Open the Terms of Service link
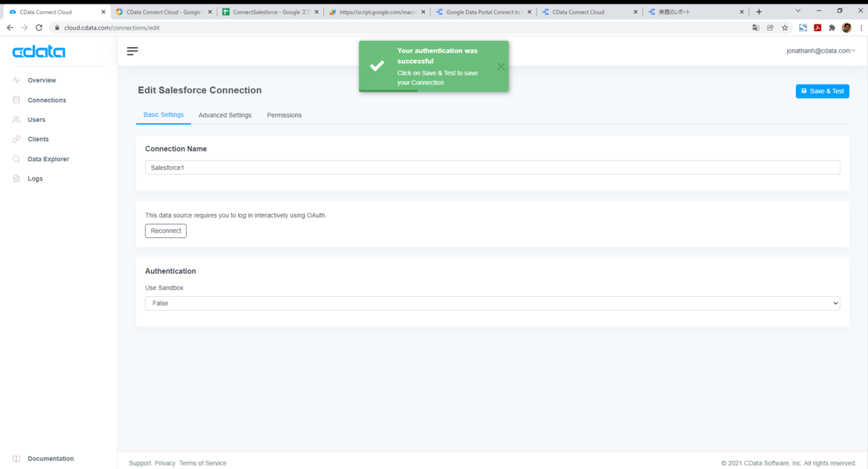Screen dimensions: 868x469 coord(203,463)
